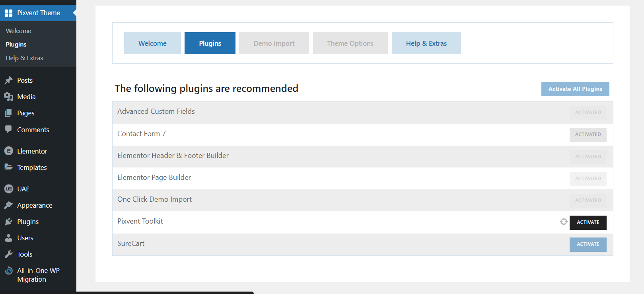Image resolution: width=644 pixels, height=294 pixels.
Task: Switch to the Welcome tab
Action: (152, 43)
